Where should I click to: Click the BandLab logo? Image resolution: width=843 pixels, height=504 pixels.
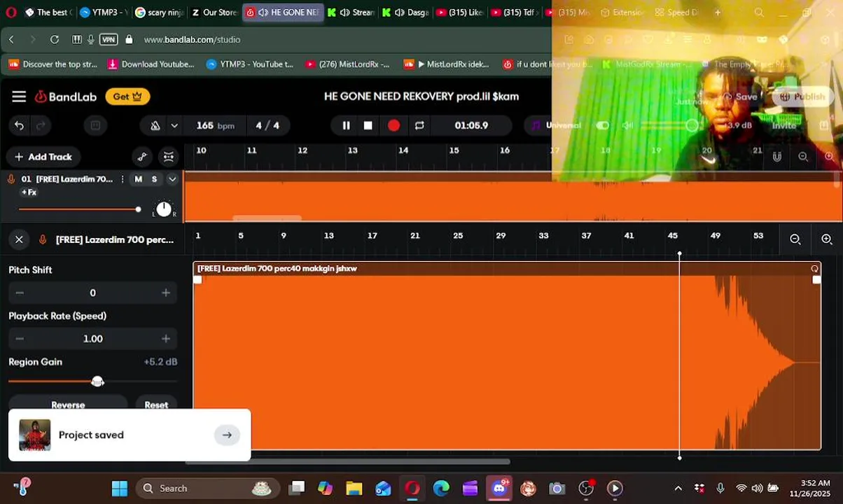coord(66,97)
